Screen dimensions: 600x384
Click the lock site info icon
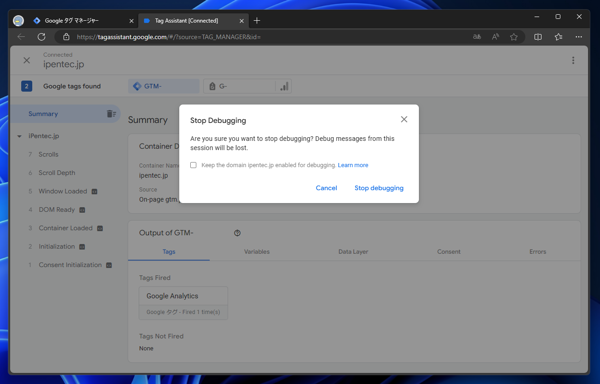pyautogui.click(x=66, y=37)
